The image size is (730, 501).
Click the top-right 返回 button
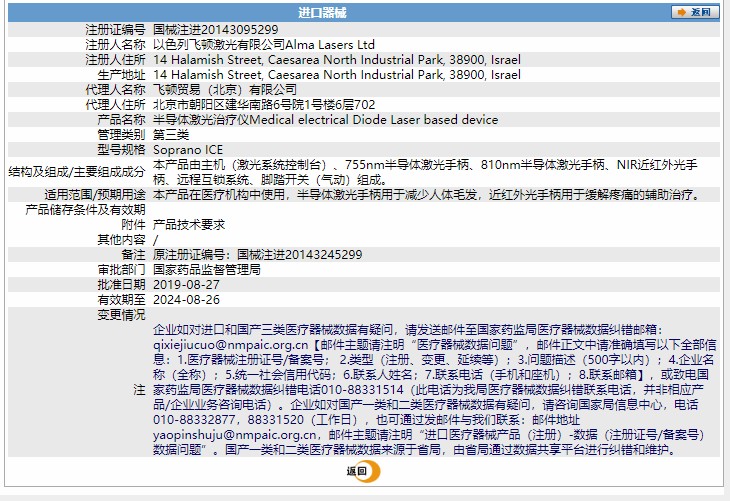(695, 12)
